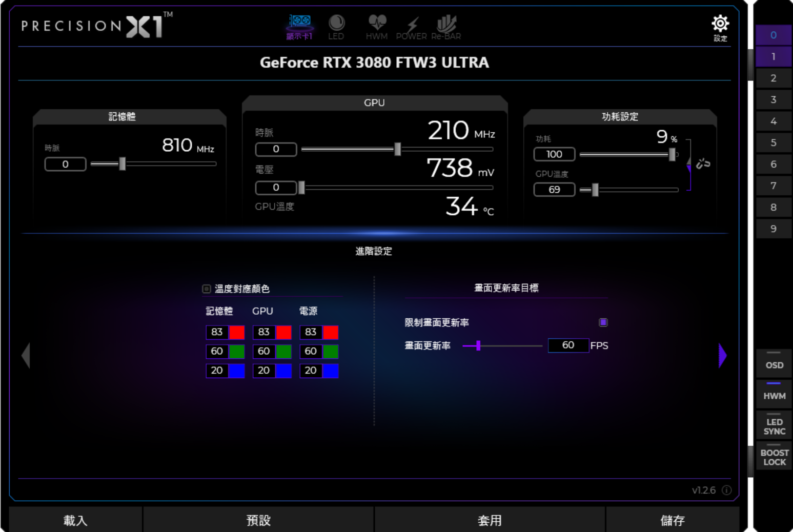This screenshot has height=532, width=793.
Task: Click the Save (儲存) button
Action: pyautogui.click(x=673, y=520)
